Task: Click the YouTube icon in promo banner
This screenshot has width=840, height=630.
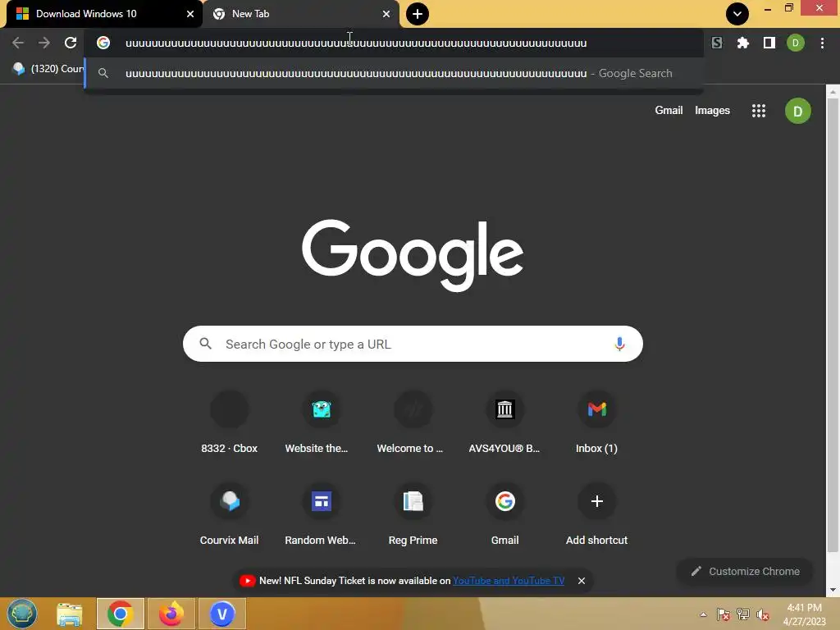Action: click(x=247, y=581)
